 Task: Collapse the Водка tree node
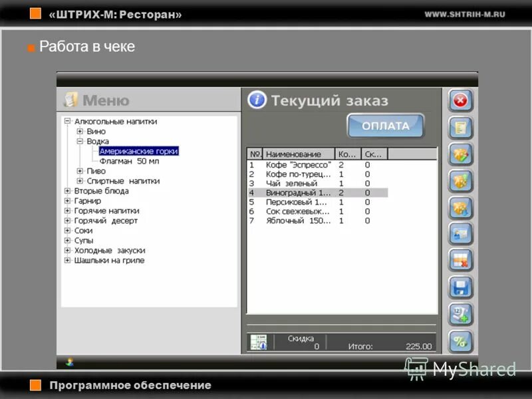(80, 141)
